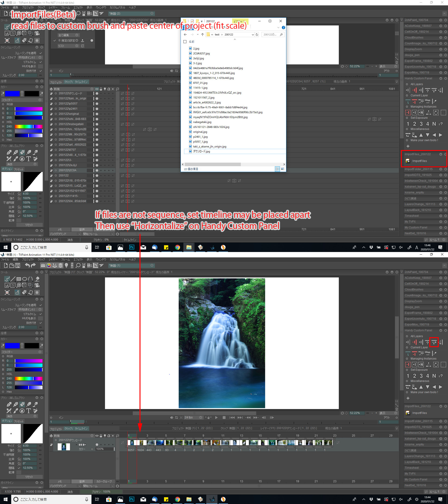Click SPLIT icon in bottom Handy Custom Panel
Screen dimensions: 448x504
point(421,353)
